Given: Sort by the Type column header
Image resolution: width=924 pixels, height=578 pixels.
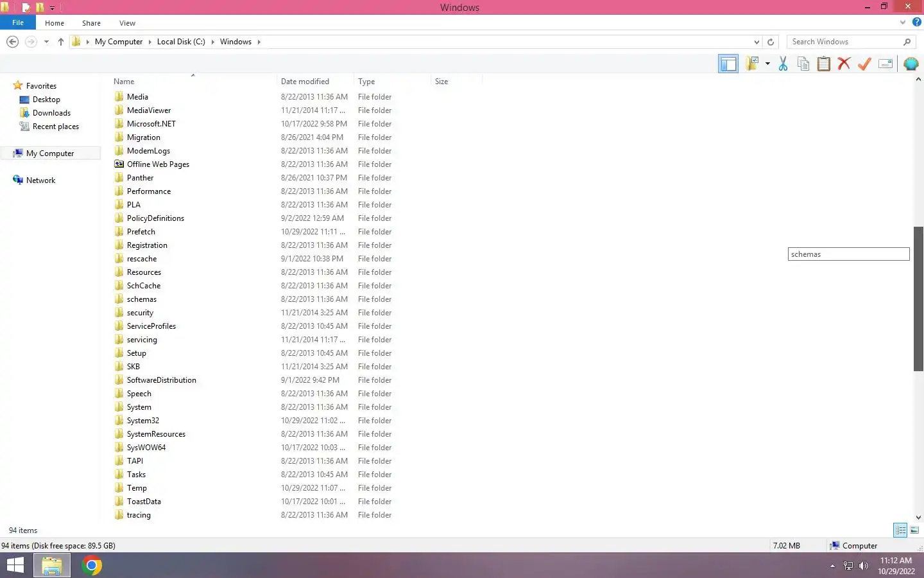Looking at the screenshot, I should [392, 82].
